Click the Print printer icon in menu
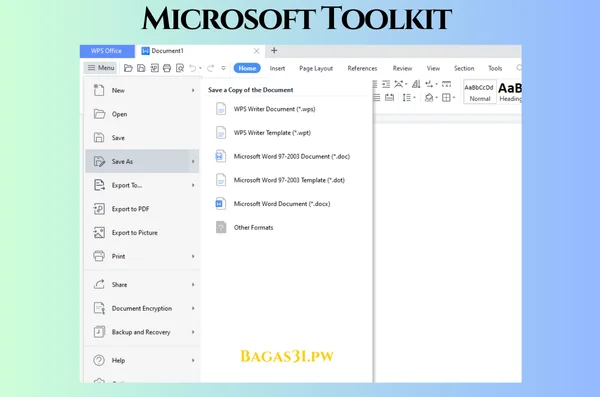This screenshot has width=600, height=397. (99, 256)
